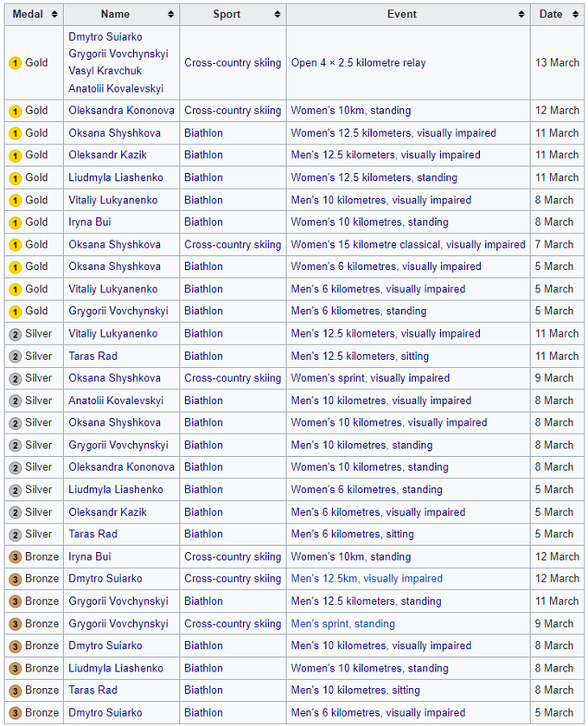Open Men's sprint, standing event link
This screenshot has width=588, height=726.
pyautogui.click(x=342, y=624)
